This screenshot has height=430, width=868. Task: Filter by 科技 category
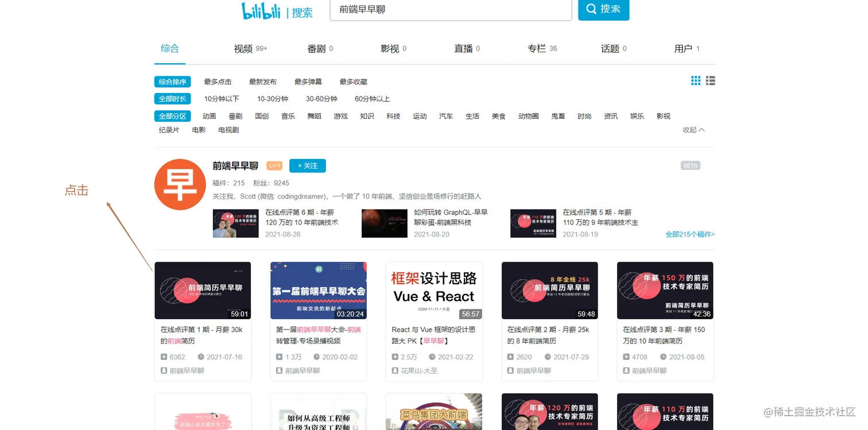click(393, 116)
